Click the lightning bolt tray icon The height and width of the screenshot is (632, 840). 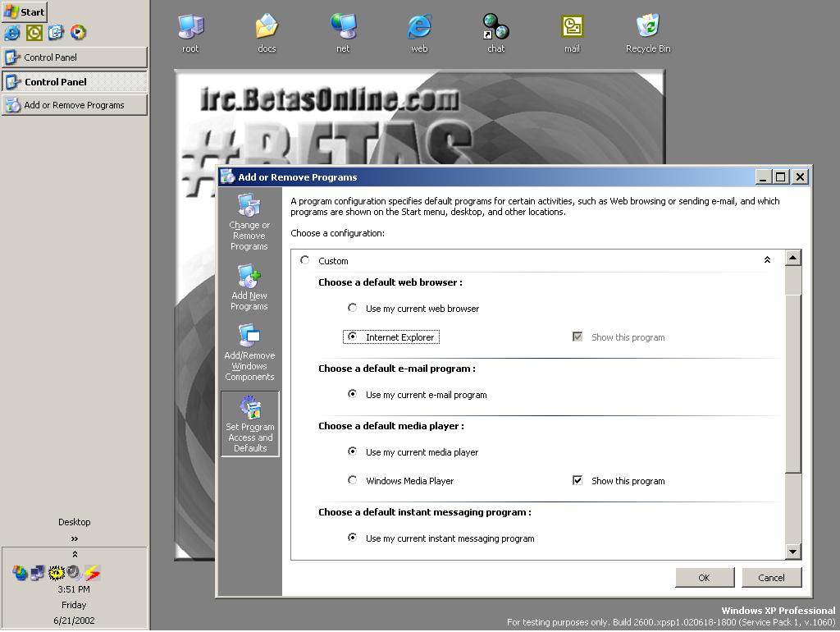pos(92,573)
